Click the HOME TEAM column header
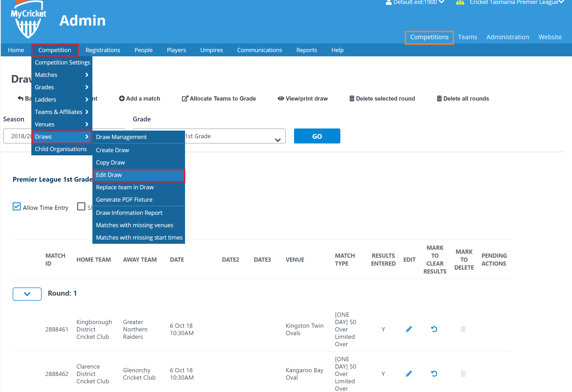572x392 pixels. [x=93, y=260]
